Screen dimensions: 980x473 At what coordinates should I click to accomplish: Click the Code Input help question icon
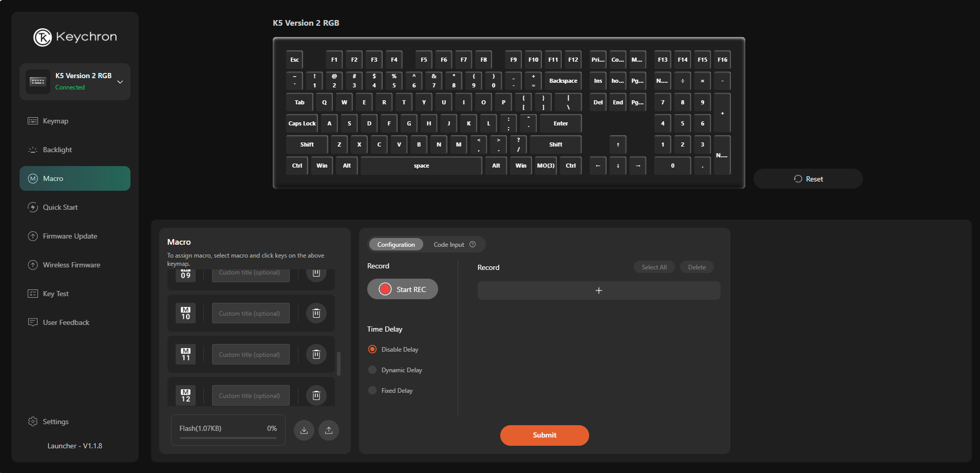coord(473,245)
